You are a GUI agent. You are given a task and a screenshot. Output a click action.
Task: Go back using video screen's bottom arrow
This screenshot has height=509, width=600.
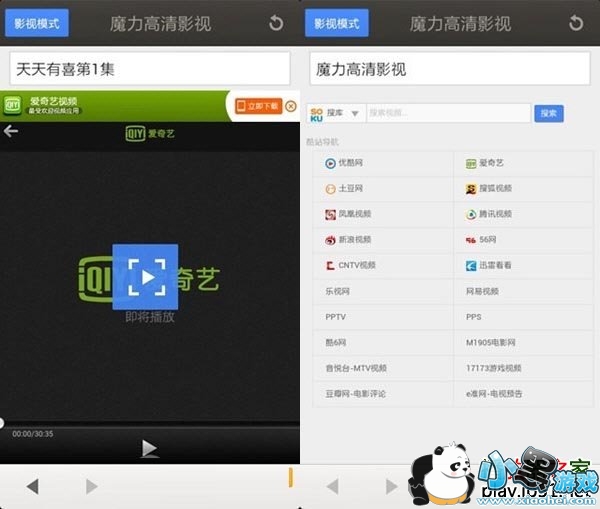click(33, 486)
